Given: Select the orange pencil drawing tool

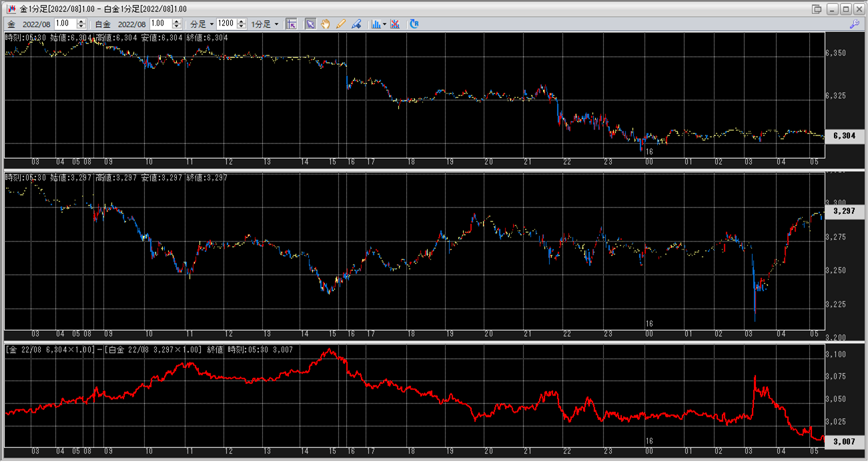Looking at the screenshot, I should click(x=341, y=23).
